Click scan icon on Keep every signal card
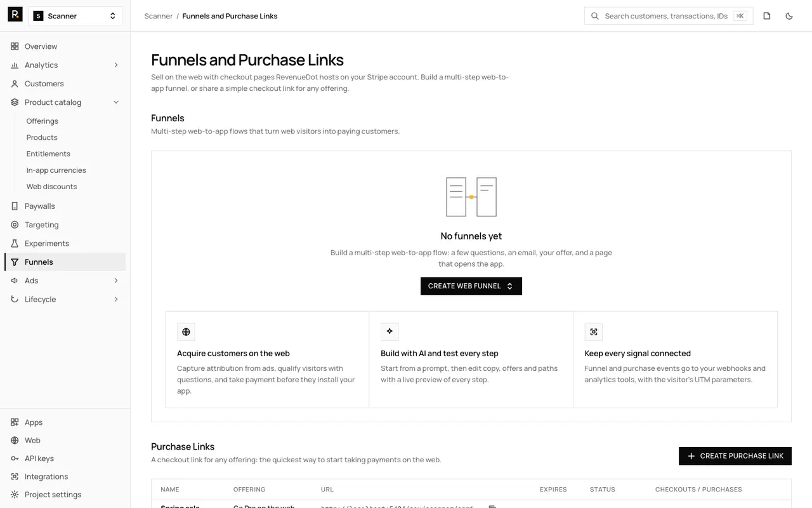The image size is (812, 508). [594, 332]
